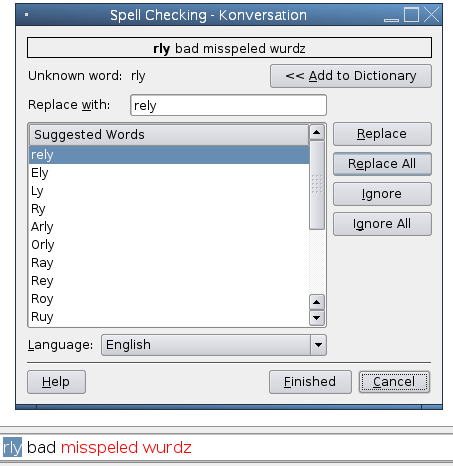This screenshot has height=466, width=453.
Task: Click Replace All button
Action: [x=382, y=164]
